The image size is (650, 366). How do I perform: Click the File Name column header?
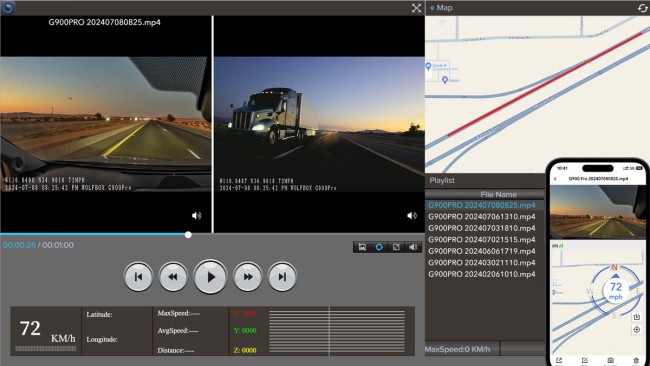[485, 194]
